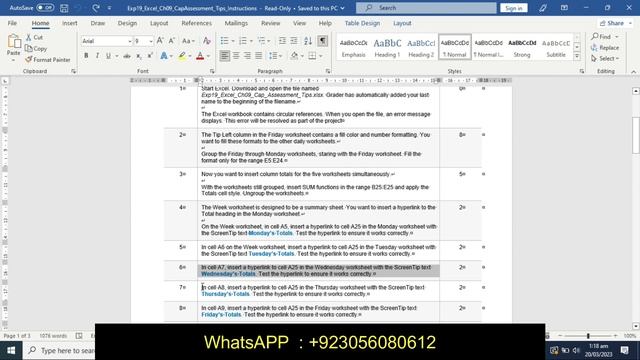This screenshot has width=640, height=360.
Task: Open the Table Design tab
Action: point(362,23)
